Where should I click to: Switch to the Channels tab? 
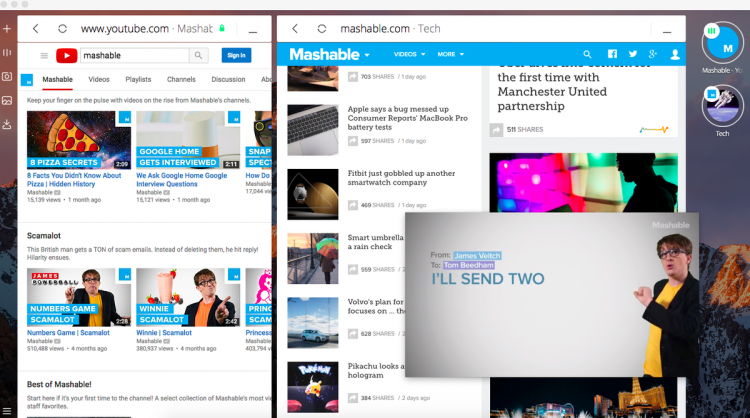(x=181, y=79)
